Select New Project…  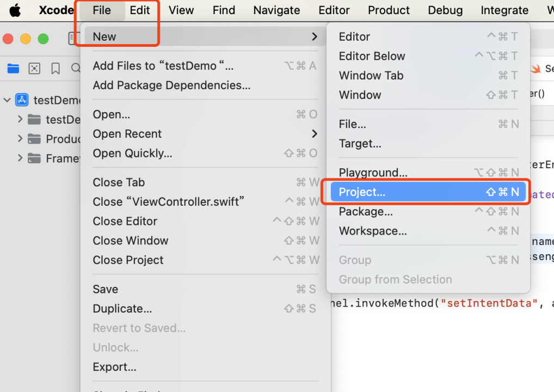click(428, 192)
